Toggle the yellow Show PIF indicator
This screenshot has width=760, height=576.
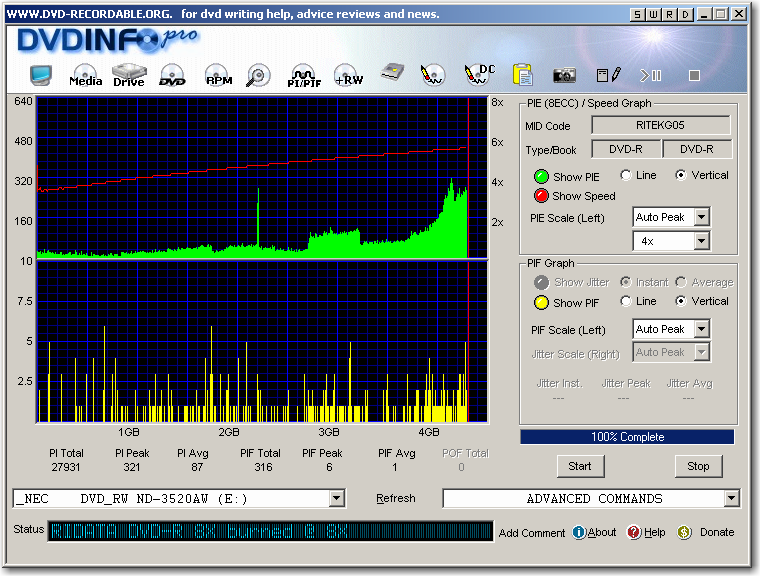pyautogui.click(x=541, y=303)
